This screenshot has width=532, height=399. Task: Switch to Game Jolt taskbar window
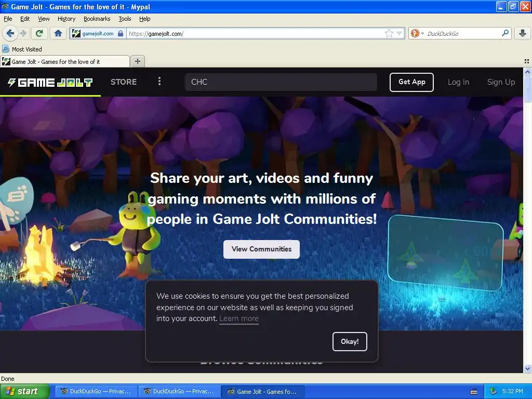263,391
